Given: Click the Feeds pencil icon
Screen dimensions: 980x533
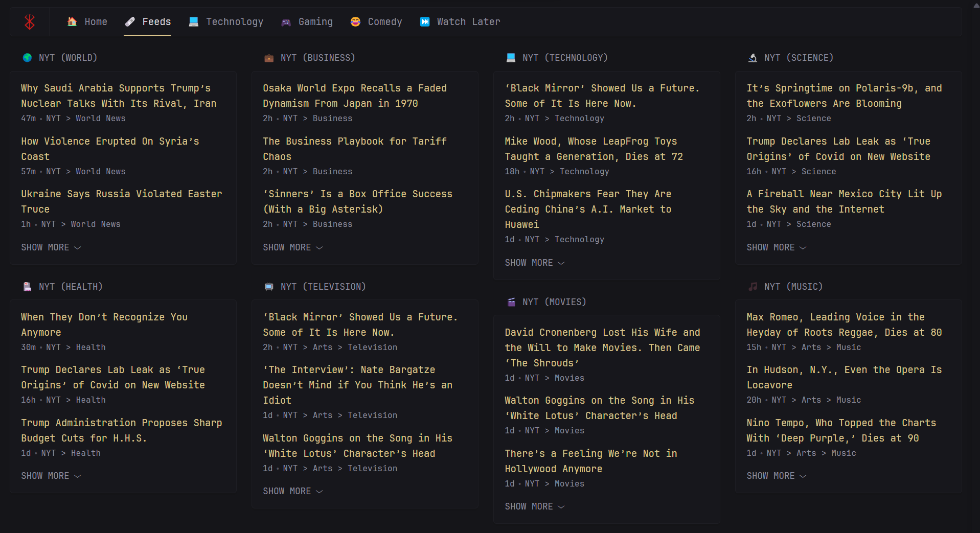Looking at the screenshot, I should tap(130, 21).
